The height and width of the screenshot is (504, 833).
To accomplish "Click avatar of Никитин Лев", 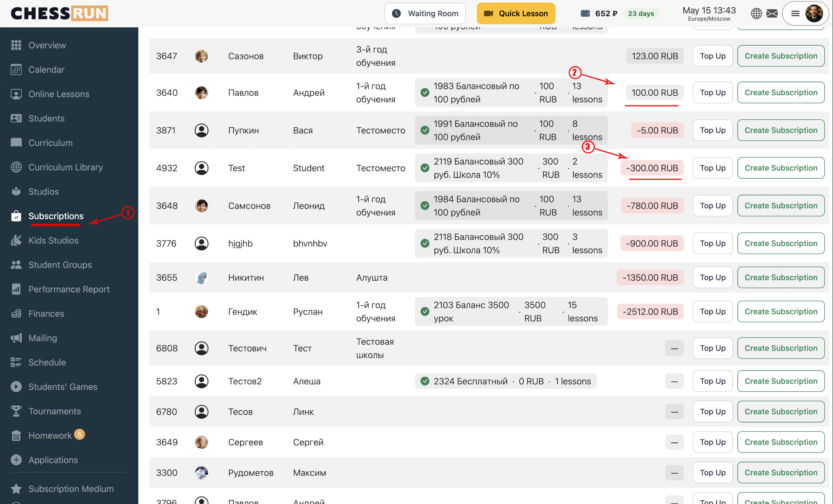I will point(202,277).
